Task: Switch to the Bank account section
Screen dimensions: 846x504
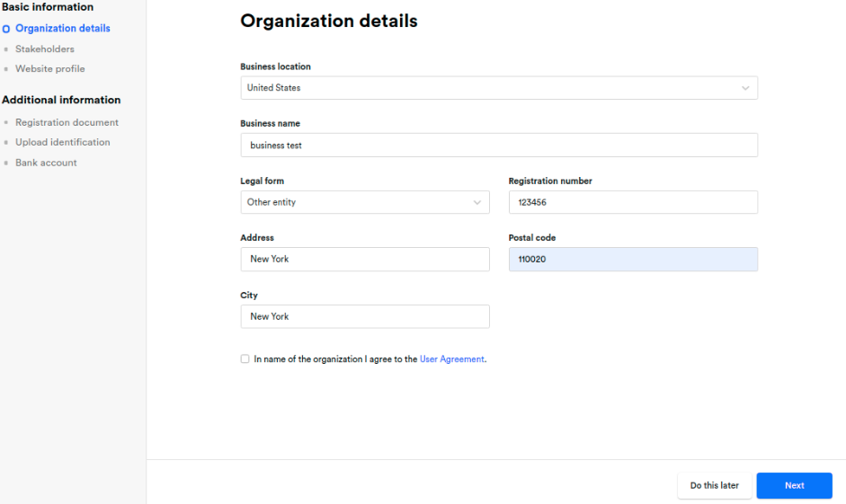Action: click(46, 163)
